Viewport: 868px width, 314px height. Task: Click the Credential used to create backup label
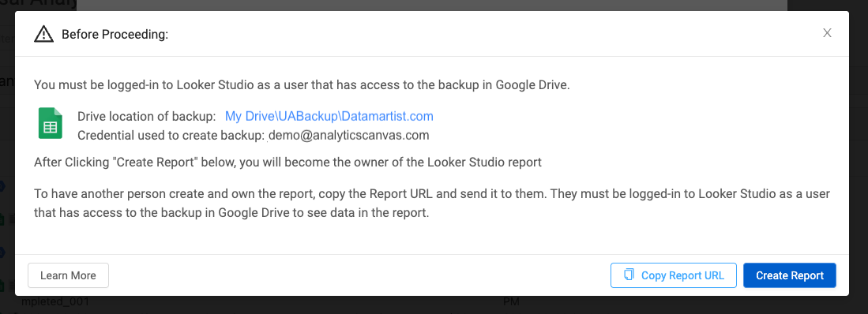coord(171,135)
